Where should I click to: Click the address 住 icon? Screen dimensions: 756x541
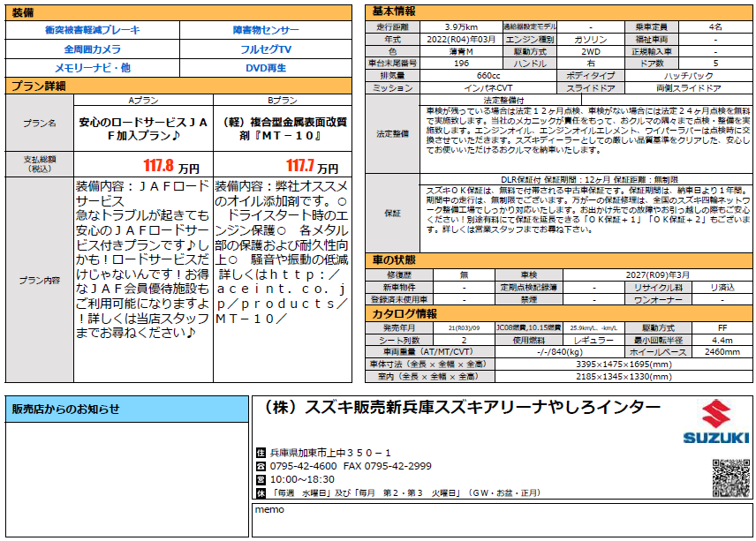click(x=261, y=452)
